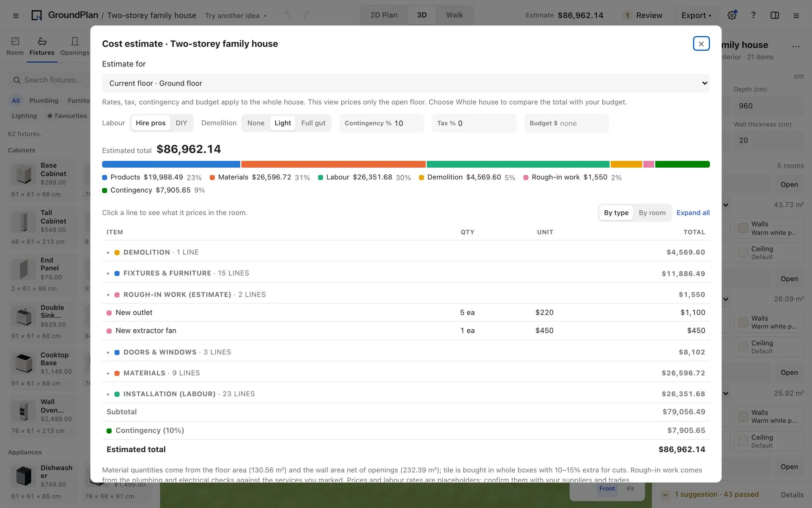Open the Estimate for floor dropdown
This screenshot has height=508, width=812.
(406, 83)
